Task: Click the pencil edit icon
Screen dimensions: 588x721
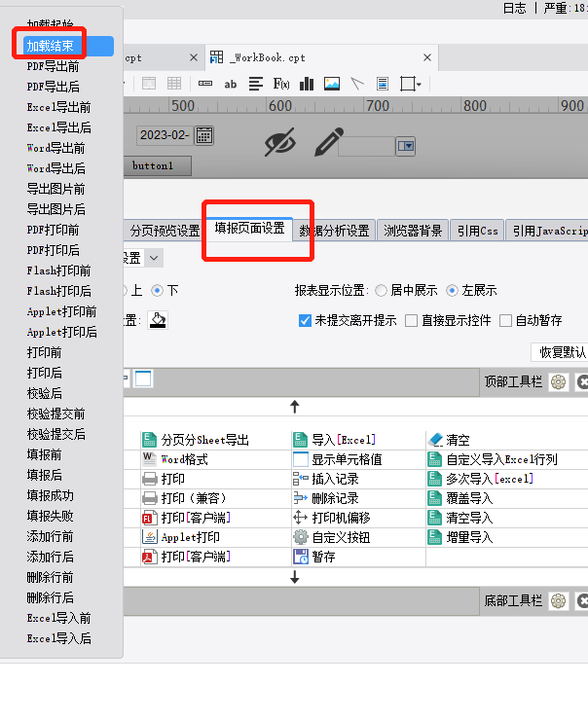Action: click(x=328, y=142)
